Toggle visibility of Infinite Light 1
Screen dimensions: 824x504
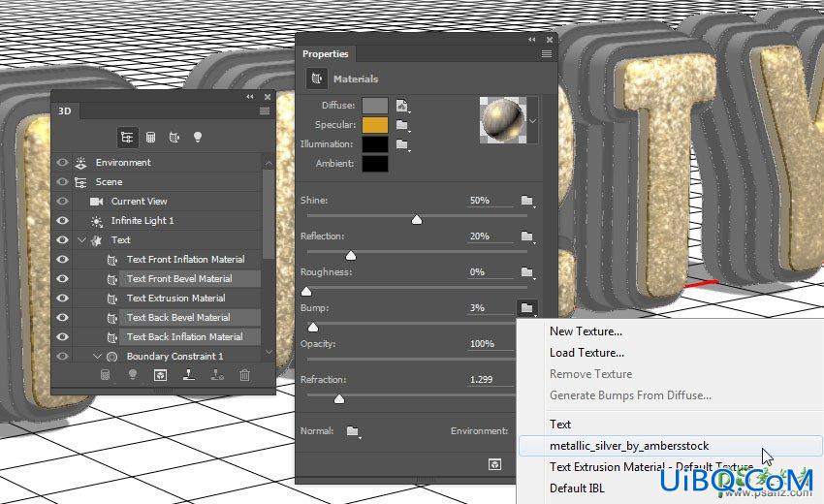pyautogui.click(x=62, y=221)
